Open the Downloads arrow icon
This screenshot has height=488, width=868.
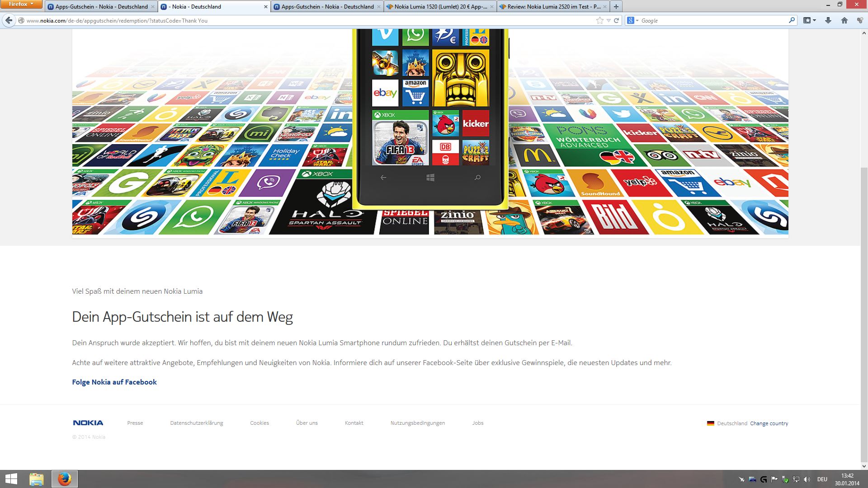tap(828, 20)
